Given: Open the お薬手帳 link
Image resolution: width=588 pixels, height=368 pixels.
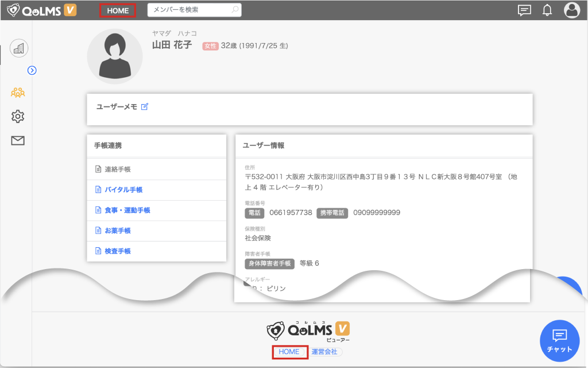Looking at the screenshot, I should pyautogui.click(x=117, y=231).
